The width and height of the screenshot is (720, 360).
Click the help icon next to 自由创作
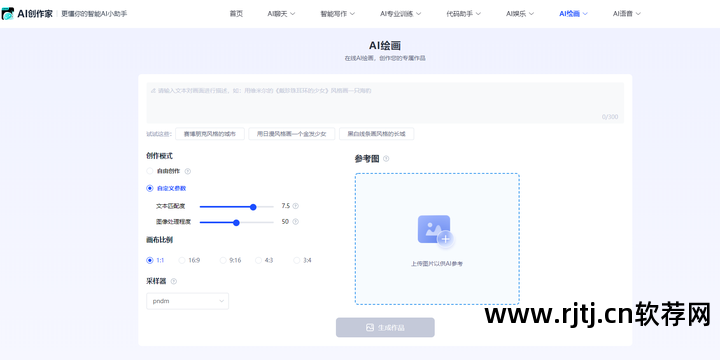(188, 171)
